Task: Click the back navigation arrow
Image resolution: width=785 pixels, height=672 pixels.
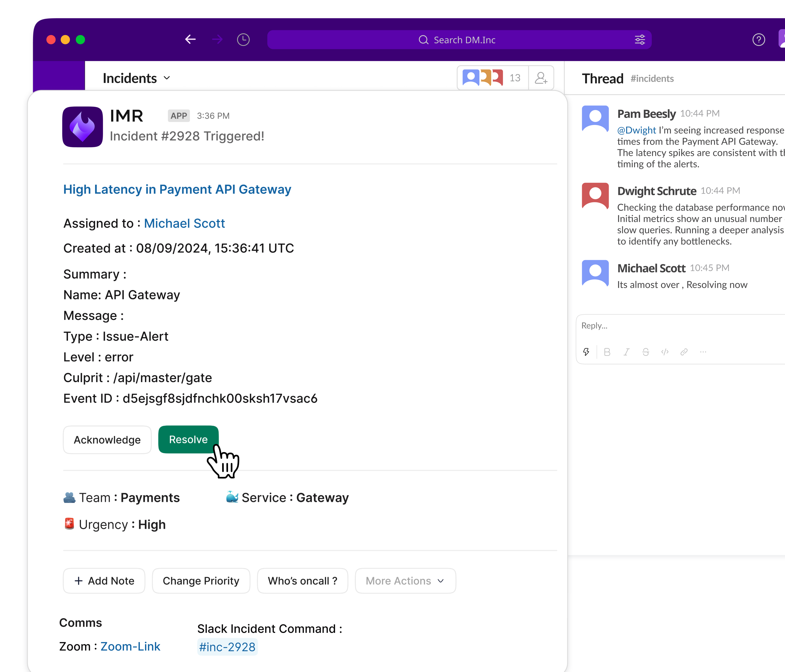Action: [190, 39]
